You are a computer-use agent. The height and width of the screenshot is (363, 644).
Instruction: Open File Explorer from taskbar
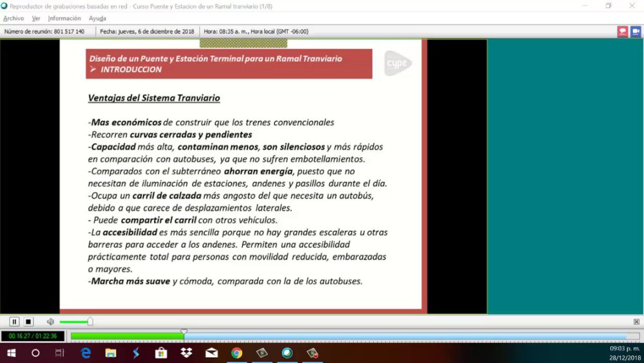click(x=111, y=353)
